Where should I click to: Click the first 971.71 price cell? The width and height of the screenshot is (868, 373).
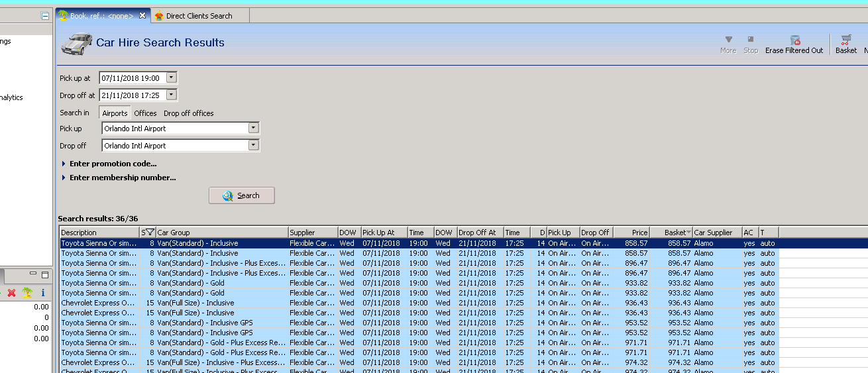pos(631,343)
